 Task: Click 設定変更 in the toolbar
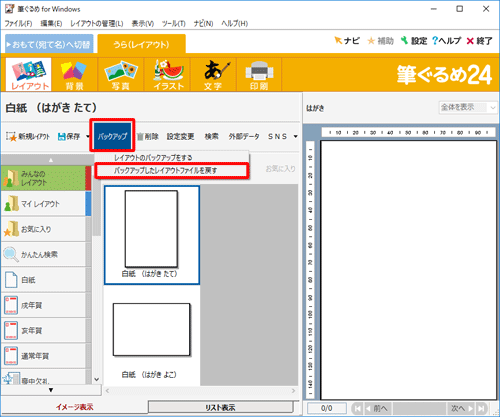(x=180, y=136)
